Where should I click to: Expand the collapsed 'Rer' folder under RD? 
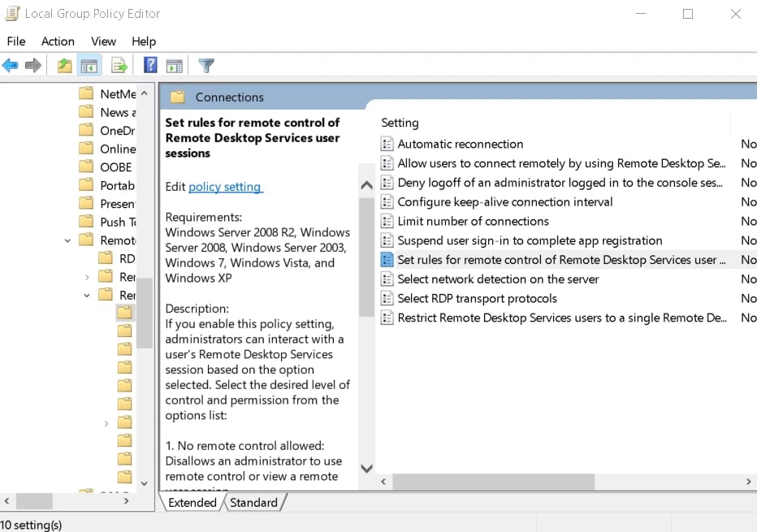pyautogui.click(x=87, y=277)
